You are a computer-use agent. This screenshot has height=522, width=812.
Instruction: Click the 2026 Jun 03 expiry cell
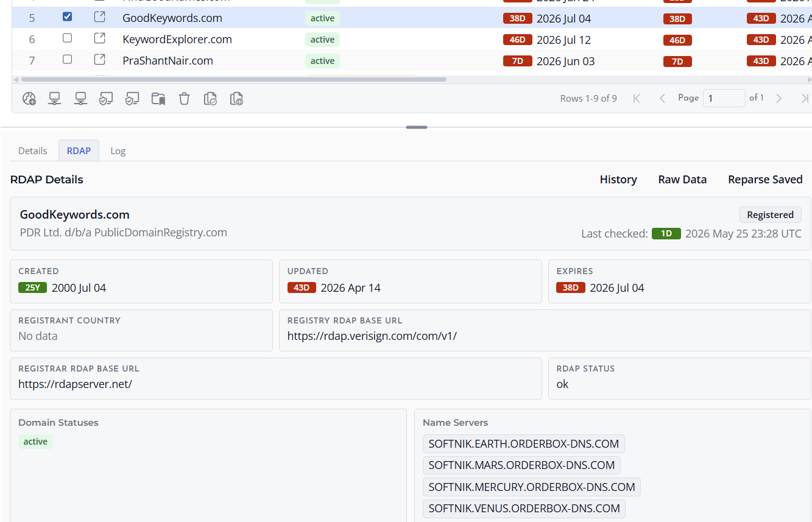[x=565, y=61]
